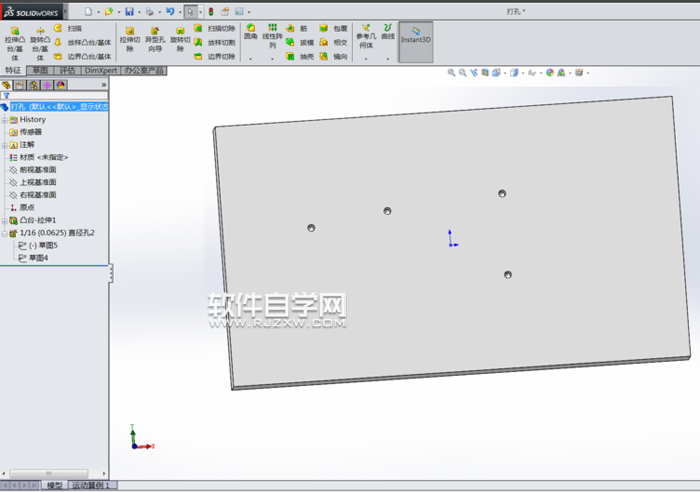Click the Open file icon
The width and height of the screenshot is (700, 492).
108,12
